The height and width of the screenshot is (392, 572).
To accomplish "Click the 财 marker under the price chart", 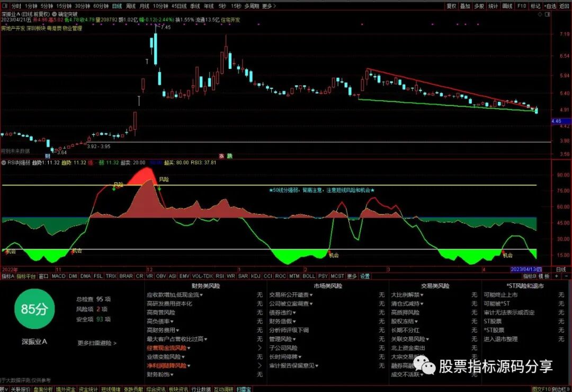I will coord(48,156).
